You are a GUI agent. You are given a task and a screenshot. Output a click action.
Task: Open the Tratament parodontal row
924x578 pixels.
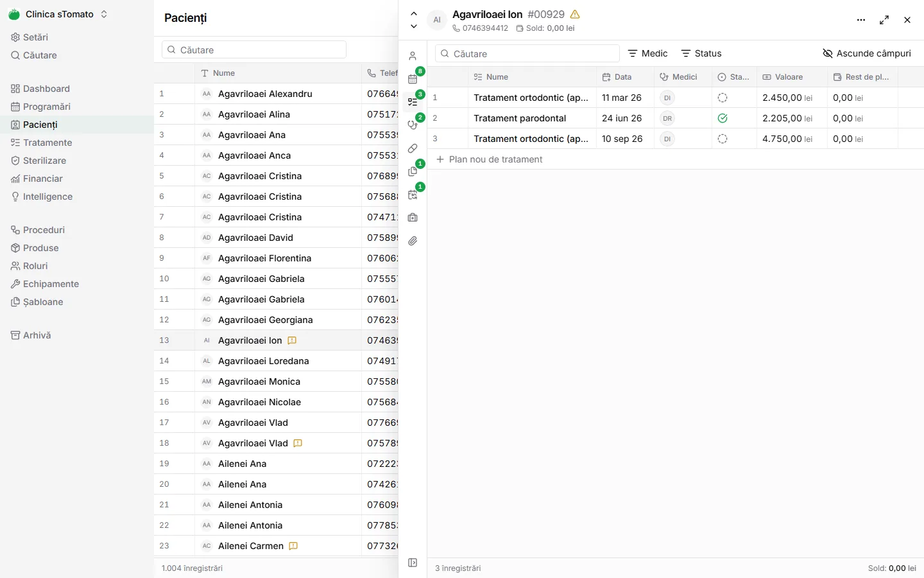tap(675, 118)
